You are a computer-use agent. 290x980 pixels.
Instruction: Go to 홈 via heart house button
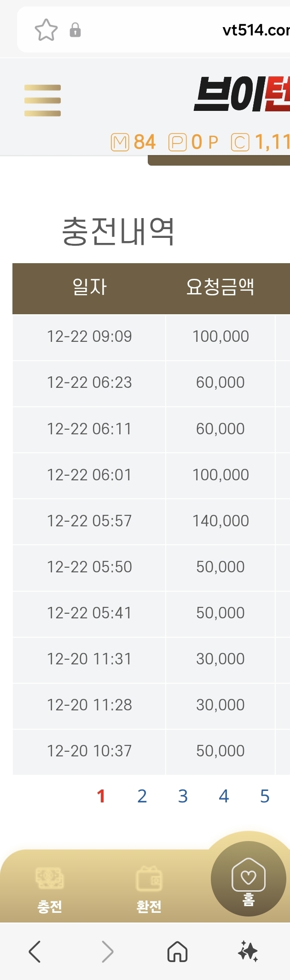tap(249, 879)
